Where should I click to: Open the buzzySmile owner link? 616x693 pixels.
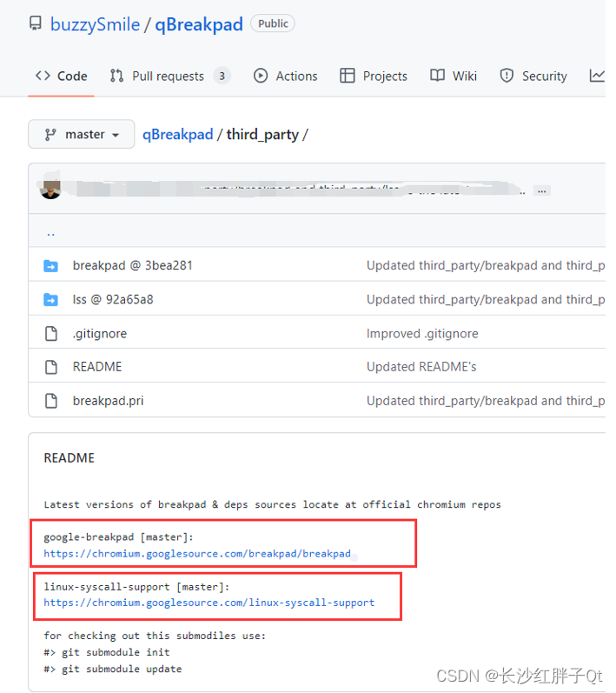[x=95, y=24]
